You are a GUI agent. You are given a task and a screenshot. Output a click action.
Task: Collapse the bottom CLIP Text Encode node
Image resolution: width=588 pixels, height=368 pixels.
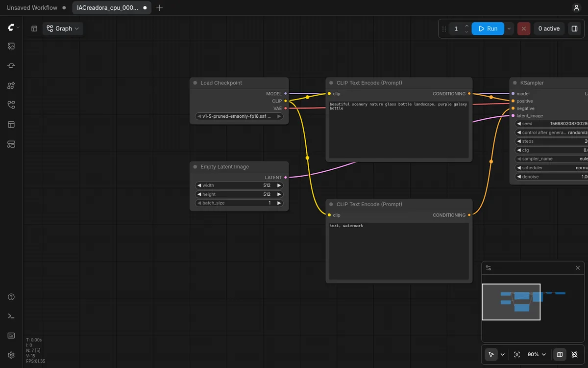pos(331,204)
